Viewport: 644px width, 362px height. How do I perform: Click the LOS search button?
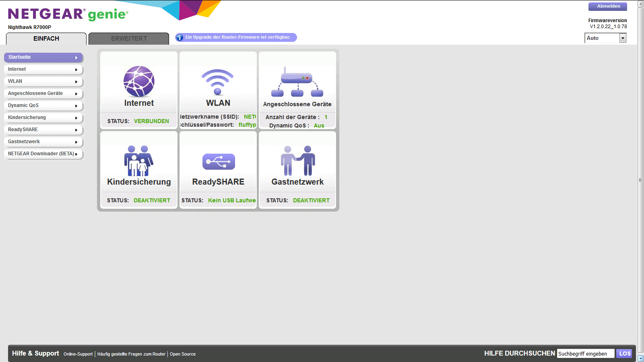pyautogui.click(x=624, y=354)
